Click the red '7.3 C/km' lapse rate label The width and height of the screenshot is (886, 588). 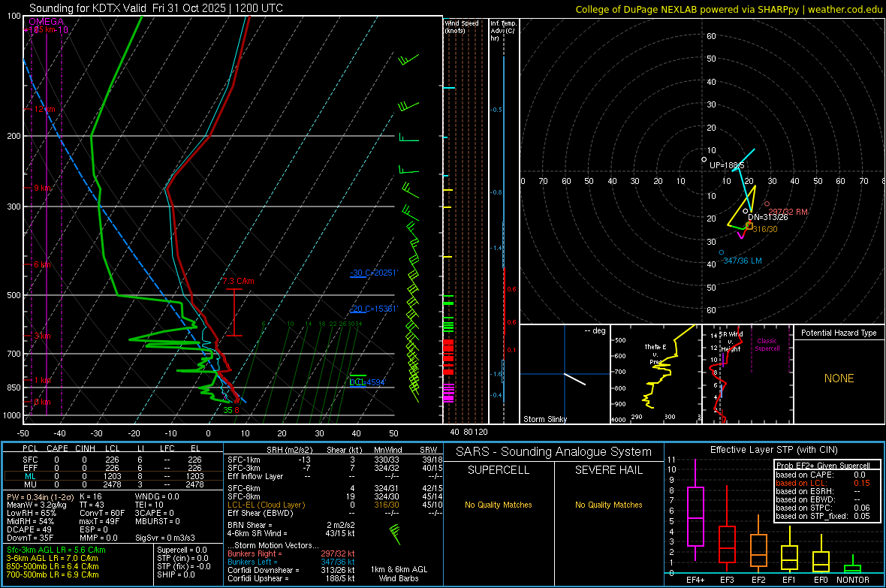(239, 281)
